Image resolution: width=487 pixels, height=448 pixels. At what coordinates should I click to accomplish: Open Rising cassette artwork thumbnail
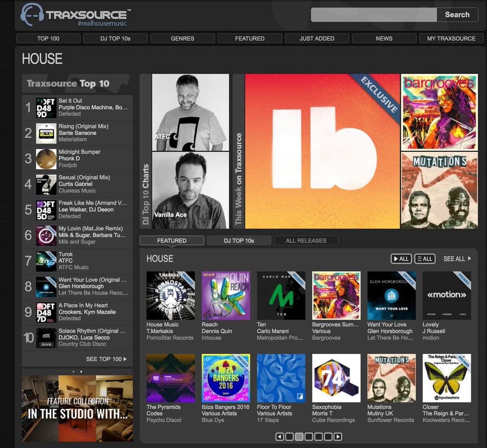tap(46, 133)
